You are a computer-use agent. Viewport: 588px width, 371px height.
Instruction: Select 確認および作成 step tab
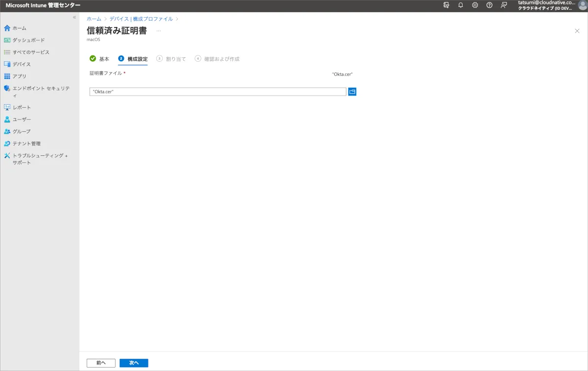tap(217, 59)
